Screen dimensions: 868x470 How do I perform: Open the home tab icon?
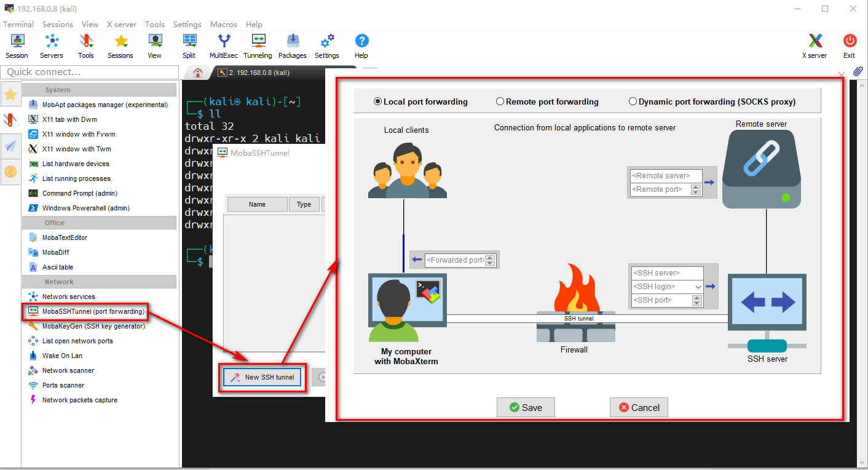(198, 72)
